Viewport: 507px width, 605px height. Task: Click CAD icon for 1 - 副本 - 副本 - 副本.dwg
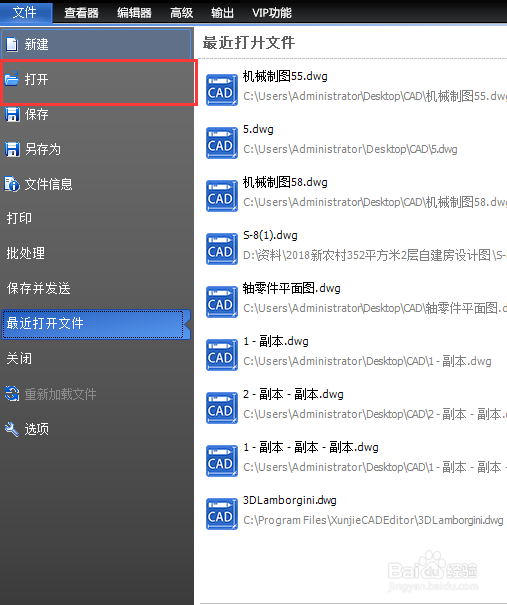[221, 461]
